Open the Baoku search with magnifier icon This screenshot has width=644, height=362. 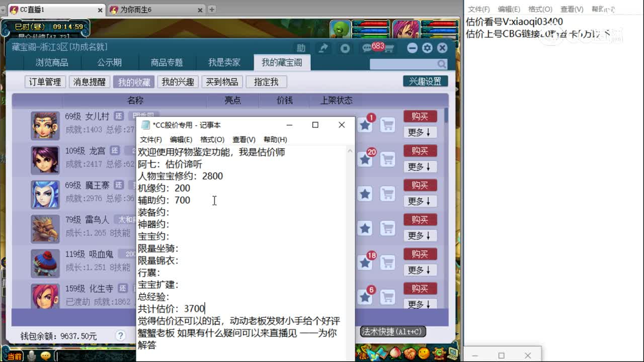[441, 64]
